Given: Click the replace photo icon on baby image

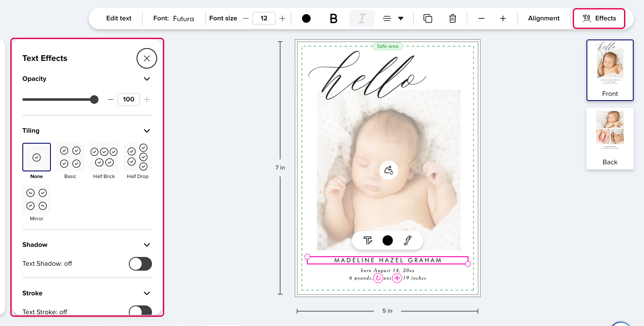Looking at the screenshot, I should (389, 170).
